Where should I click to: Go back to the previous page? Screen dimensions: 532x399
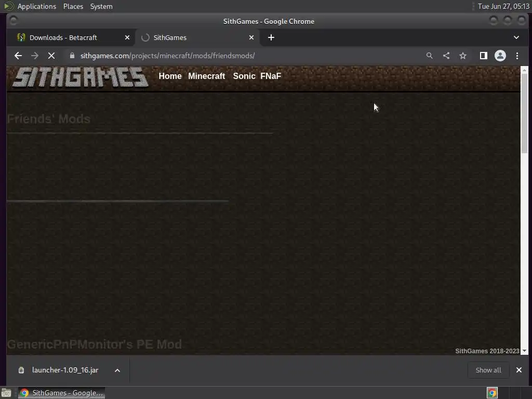tap(18, 56)
